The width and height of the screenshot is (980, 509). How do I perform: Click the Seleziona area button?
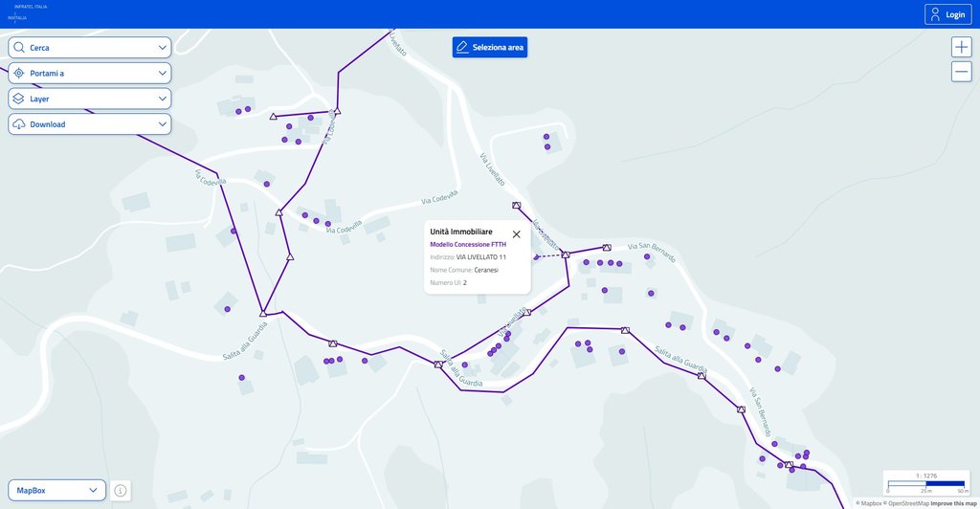pyautogui.click(x=489, y=47)
